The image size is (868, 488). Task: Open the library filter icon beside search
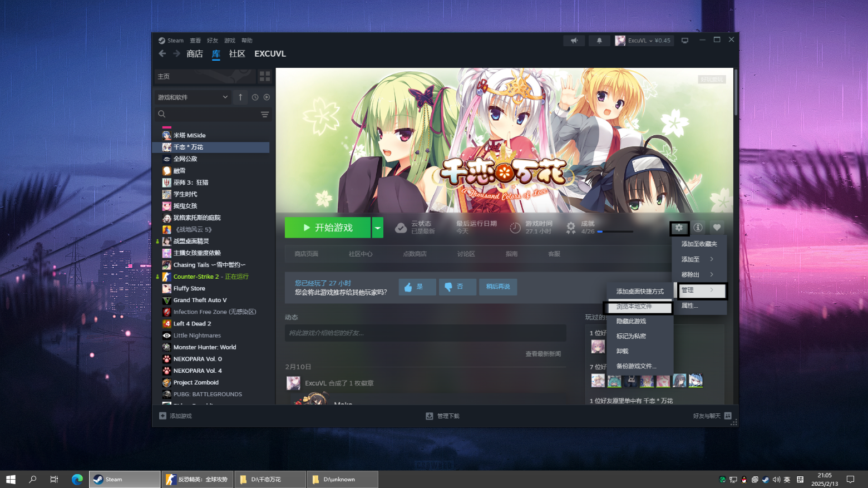click(x=265, y=114)
